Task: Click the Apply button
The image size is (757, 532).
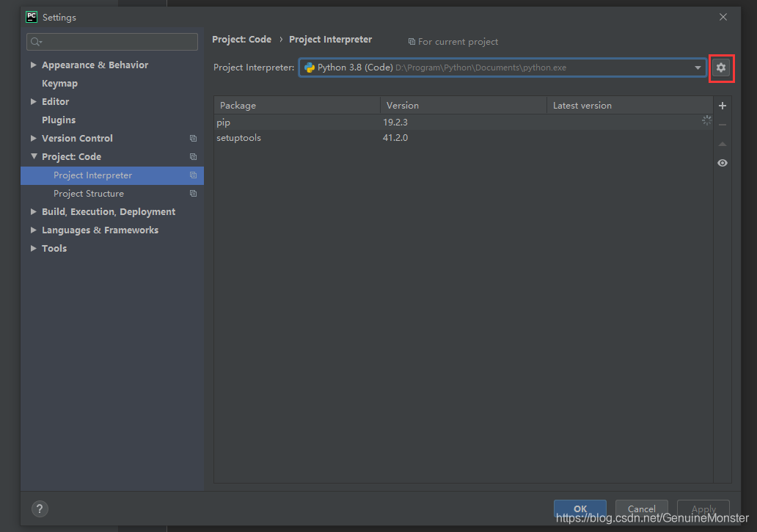Action: (x=703, y=509)
